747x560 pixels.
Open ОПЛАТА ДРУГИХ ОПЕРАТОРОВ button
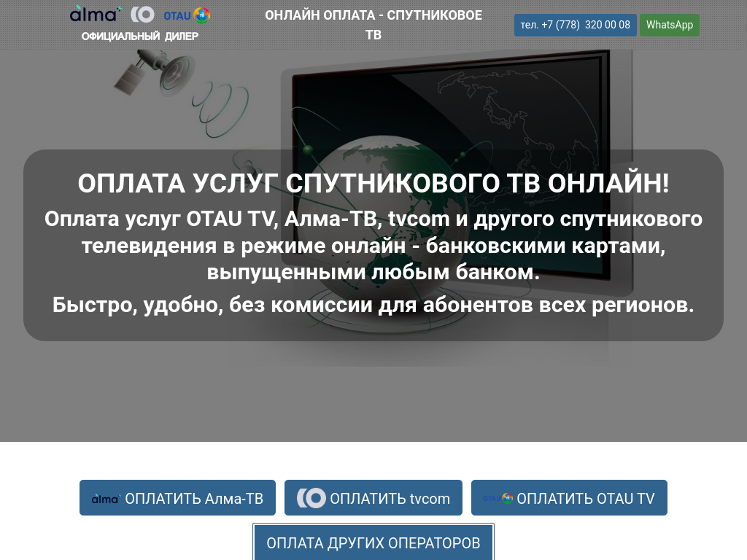(373, 542)
